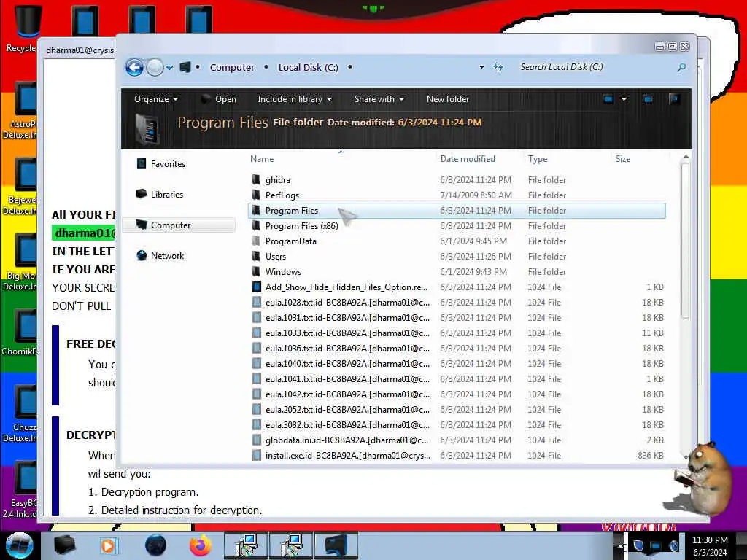The height and width of the screenshot is (560, 747).
Task: Open the Organize menu
Action: click(156, 99)
